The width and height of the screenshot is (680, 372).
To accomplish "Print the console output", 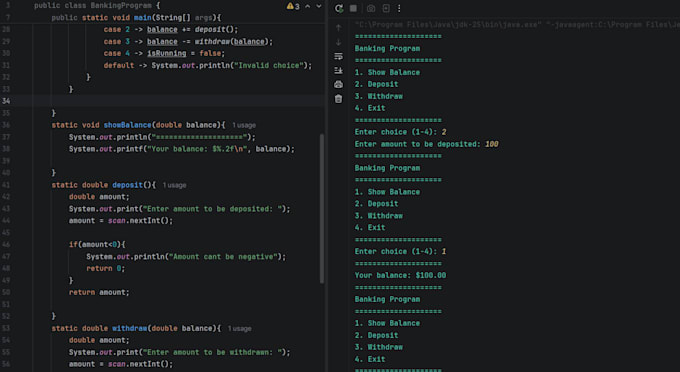I will pos(339,85).
